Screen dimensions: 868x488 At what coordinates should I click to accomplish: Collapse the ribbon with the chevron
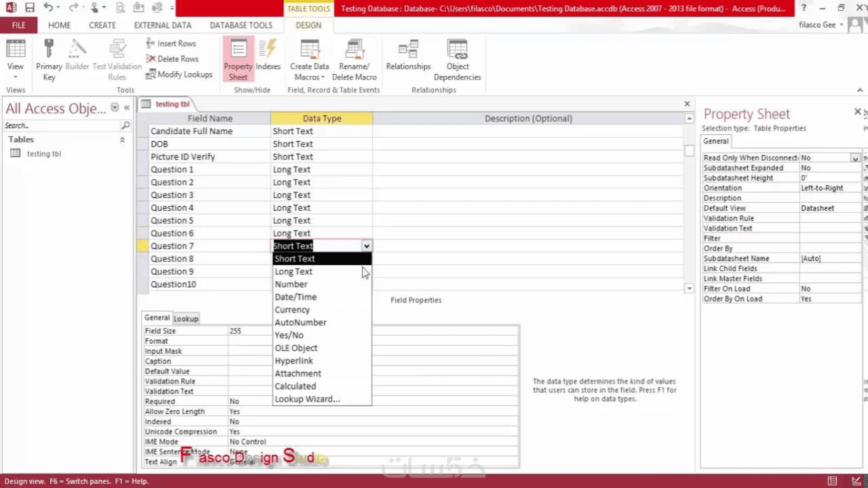pyautogui.click(x=860, y=90)
